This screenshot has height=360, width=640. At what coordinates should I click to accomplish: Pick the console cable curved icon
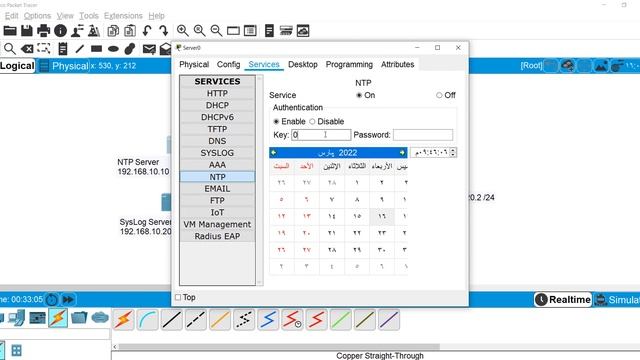pos(147,320)
